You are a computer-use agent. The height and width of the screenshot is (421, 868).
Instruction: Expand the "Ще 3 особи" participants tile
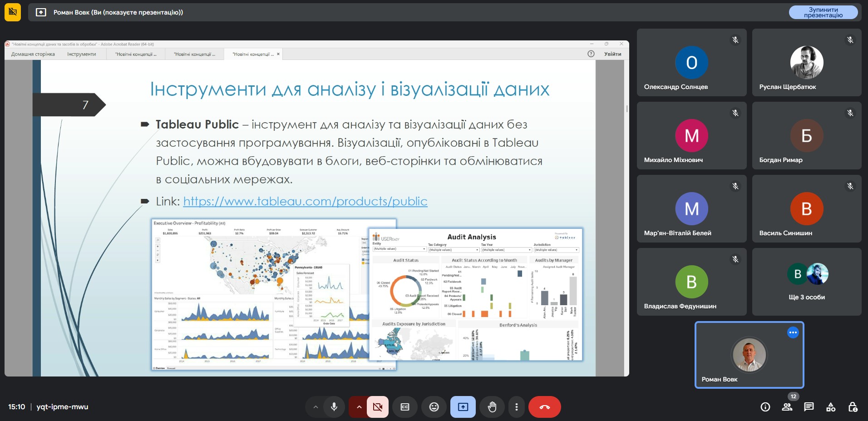pyautogui.click(x=807, y=282)
